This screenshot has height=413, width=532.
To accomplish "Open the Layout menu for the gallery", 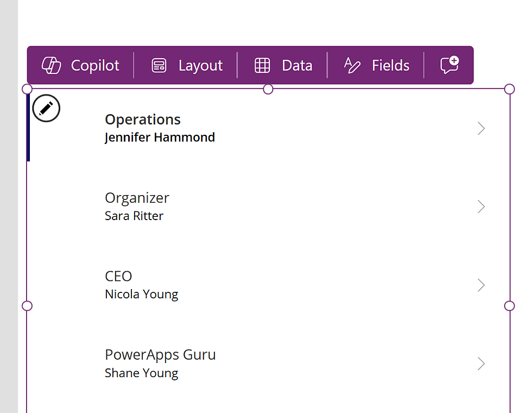I will 187,65.
